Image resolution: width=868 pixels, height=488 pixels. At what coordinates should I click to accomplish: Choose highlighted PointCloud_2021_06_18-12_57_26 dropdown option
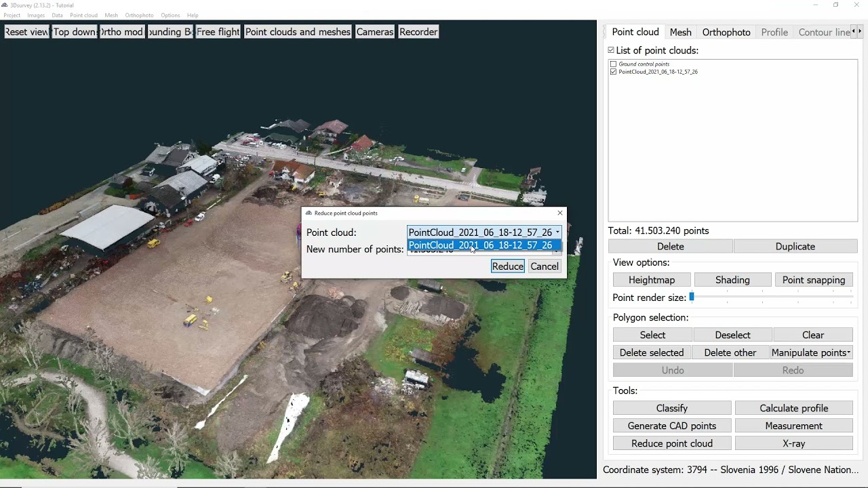[484, 245]
